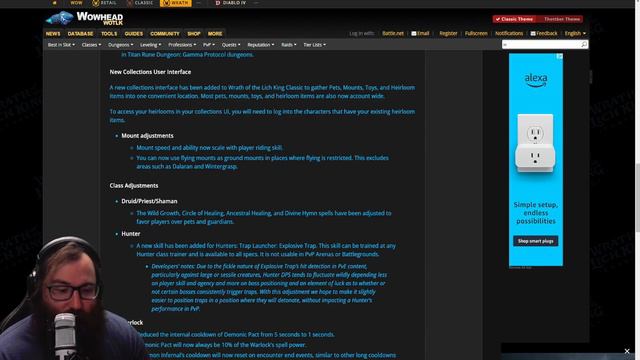The width and height of the screenshot is (640, 360).
Task: Enable the Classic Theme option
Action: pos(514,19)
